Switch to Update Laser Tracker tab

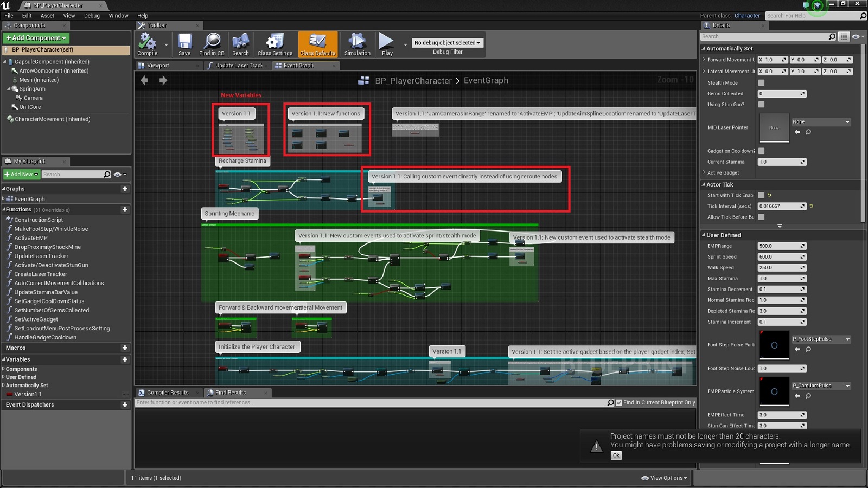(x=239, y=66)
